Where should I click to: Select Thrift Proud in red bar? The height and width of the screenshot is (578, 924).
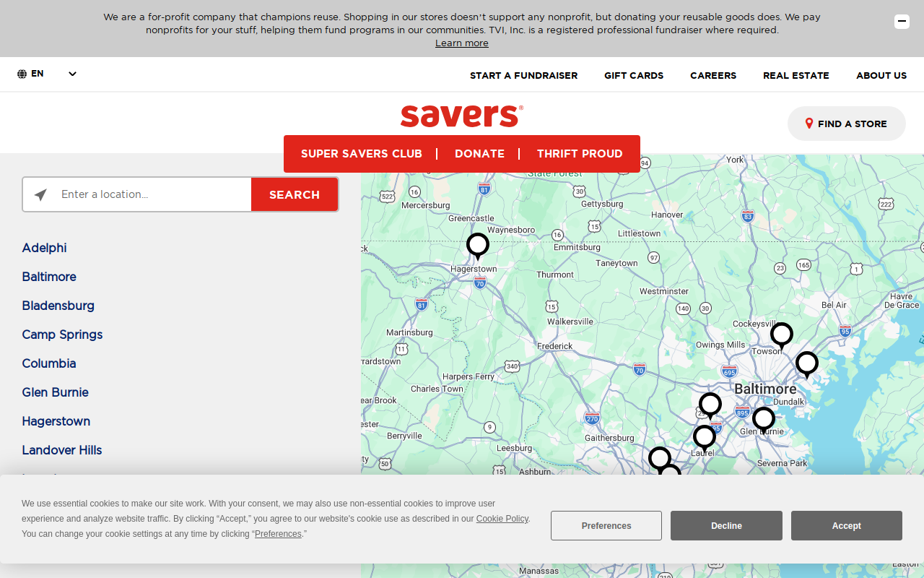pos(580,154)
